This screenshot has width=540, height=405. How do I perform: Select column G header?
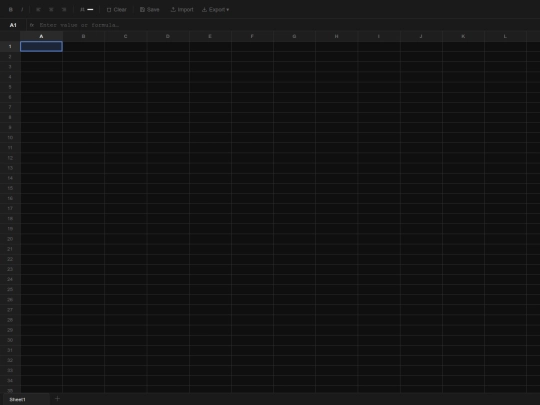[294, 36]
